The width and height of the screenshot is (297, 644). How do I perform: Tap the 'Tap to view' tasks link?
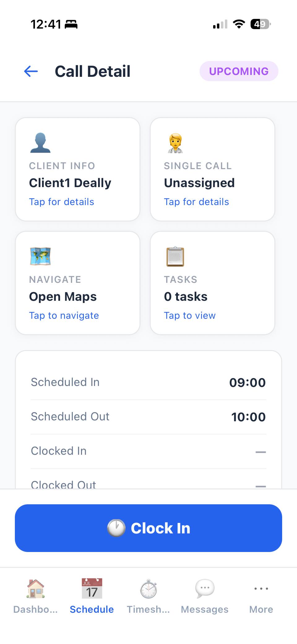point(190,316)
